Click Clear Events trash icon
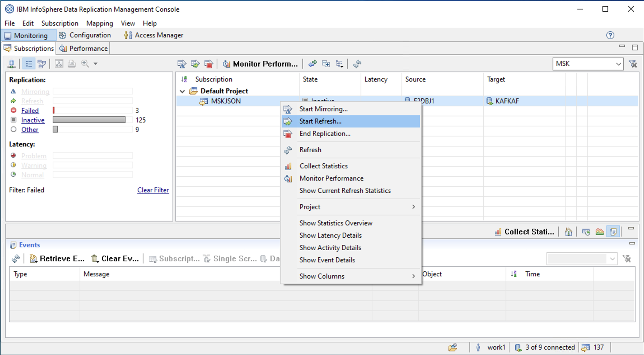The image size is (644, 355). (x=94, y=259)
